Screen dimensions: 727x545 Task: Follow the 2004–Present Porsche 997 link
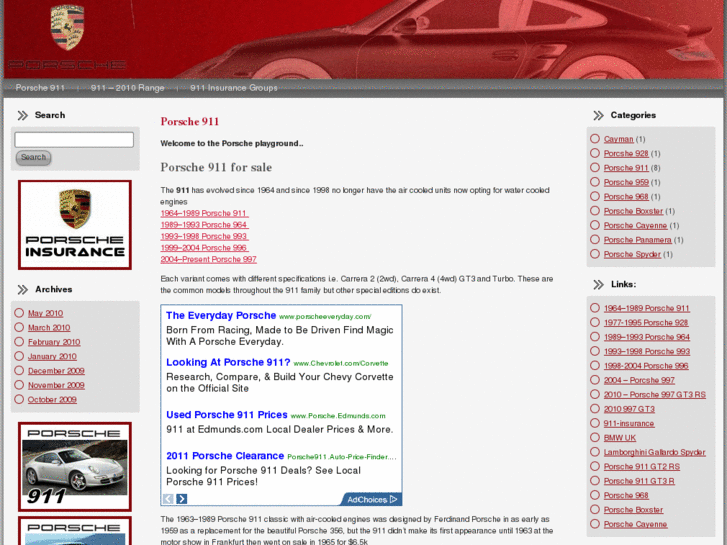208,259
